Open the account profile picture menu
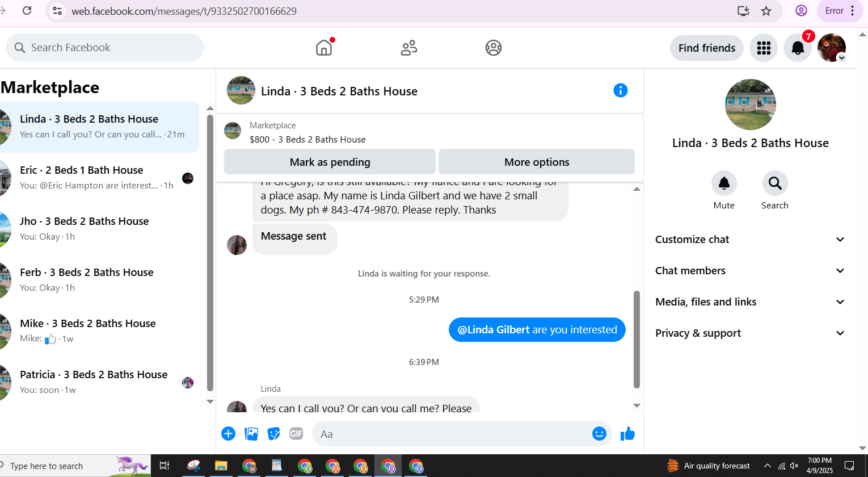The image size is (868, 477). [832, 48]
